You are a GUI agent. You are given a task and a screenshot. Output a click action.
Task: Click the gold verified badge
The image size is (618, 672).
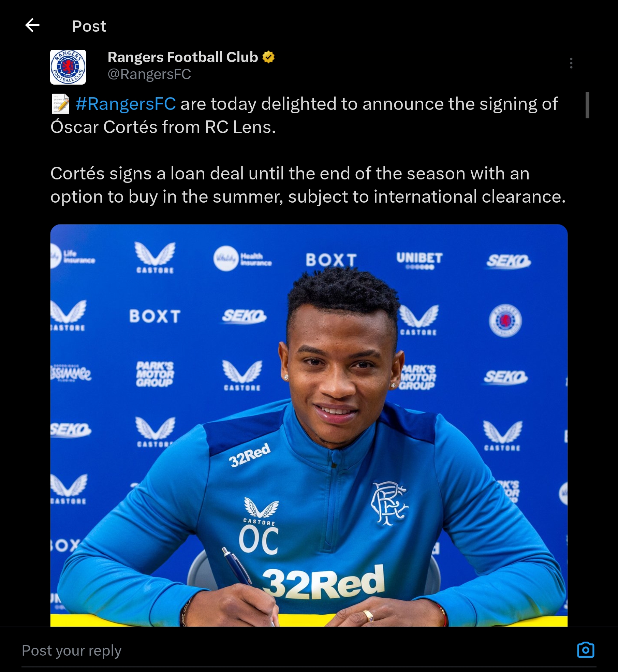tap(268, 57)
